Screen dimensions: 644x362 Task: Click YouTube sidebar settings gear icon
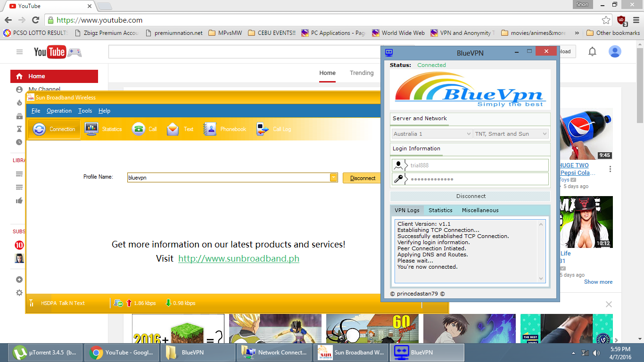[19, 292]
